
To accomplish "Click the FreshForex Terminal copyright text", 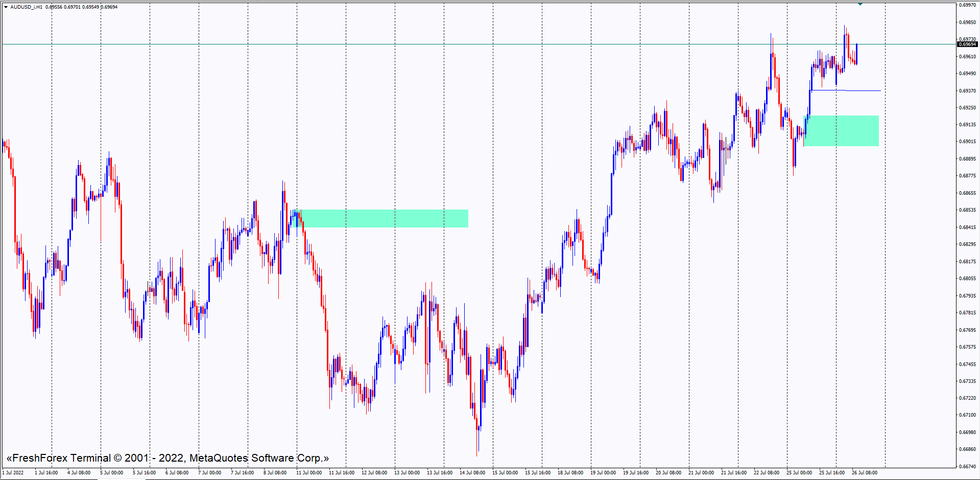I will [x=168, y=458].
